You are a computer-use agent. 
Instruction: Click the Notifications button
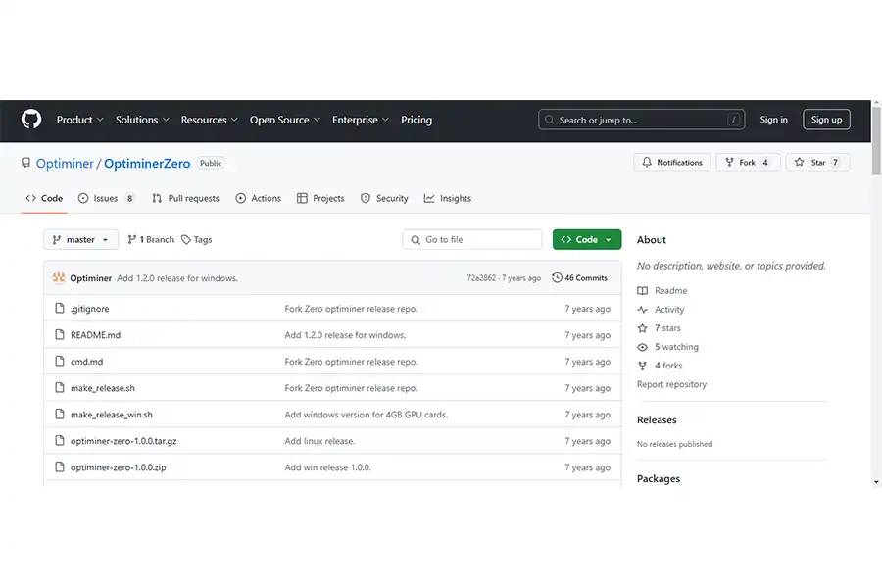(x=672, y=162)
